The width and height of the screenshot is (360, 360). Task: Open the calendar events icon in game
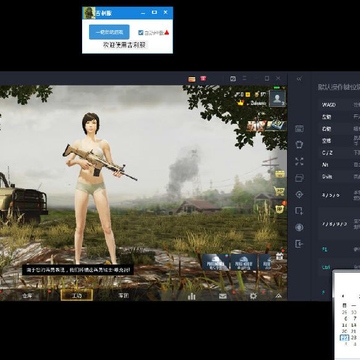pos(279,256)
